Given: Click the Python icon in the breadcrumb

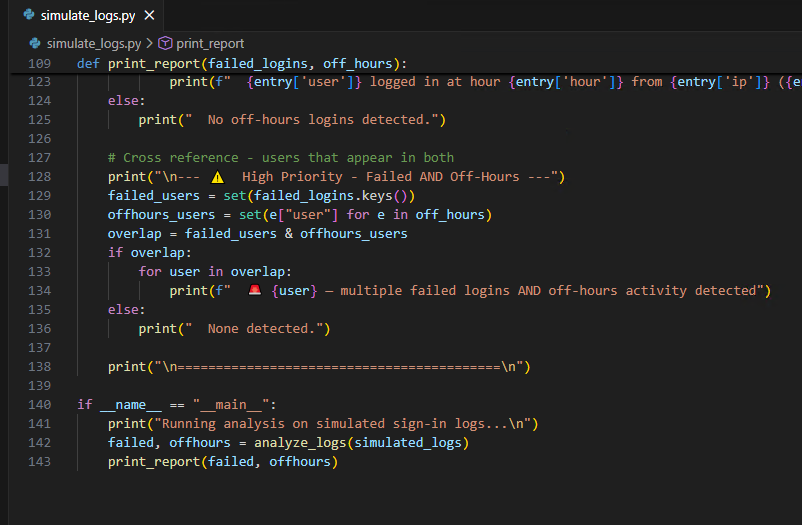Looking at the screenshot, I should click(x=35, y=43).
